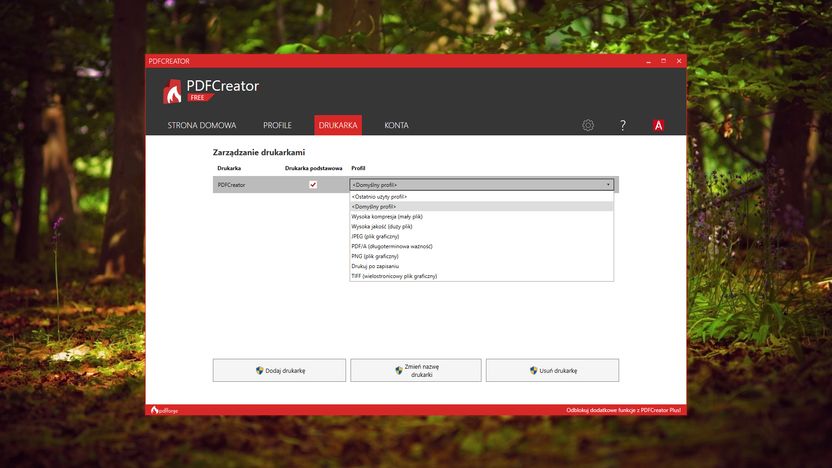Select TIFF (wielostronicowy plik graficzny)

(x=481, y=276)
